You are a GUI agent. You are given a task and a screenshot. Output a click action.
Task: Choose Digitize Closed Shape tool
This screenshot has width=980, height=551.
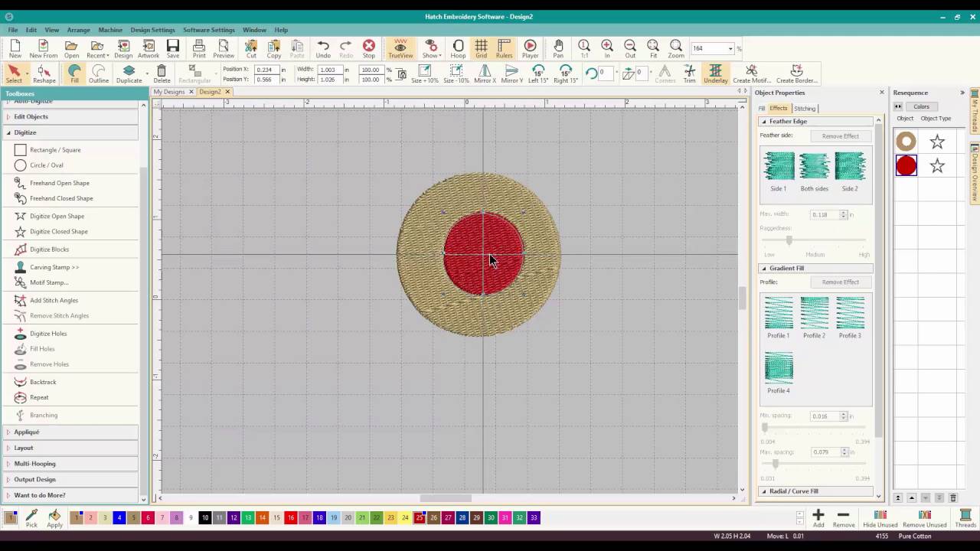click(51, 231)
